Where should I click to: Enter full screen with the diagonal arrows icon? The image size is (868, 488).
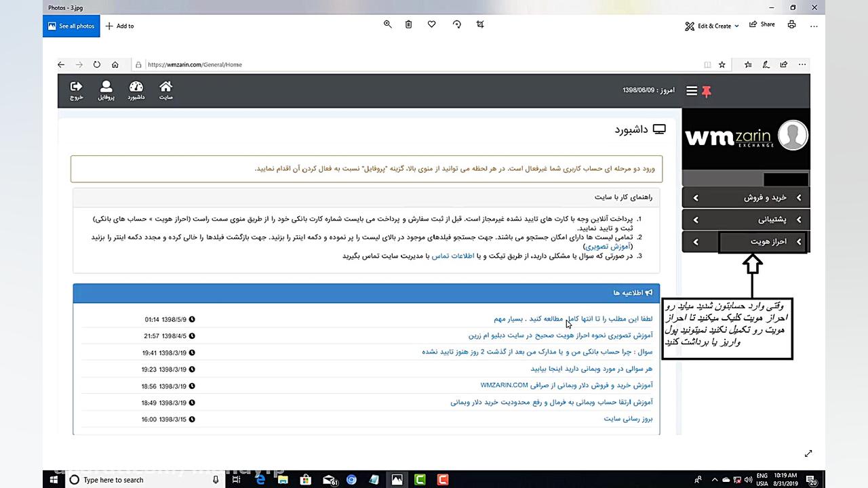click(808, 453)
